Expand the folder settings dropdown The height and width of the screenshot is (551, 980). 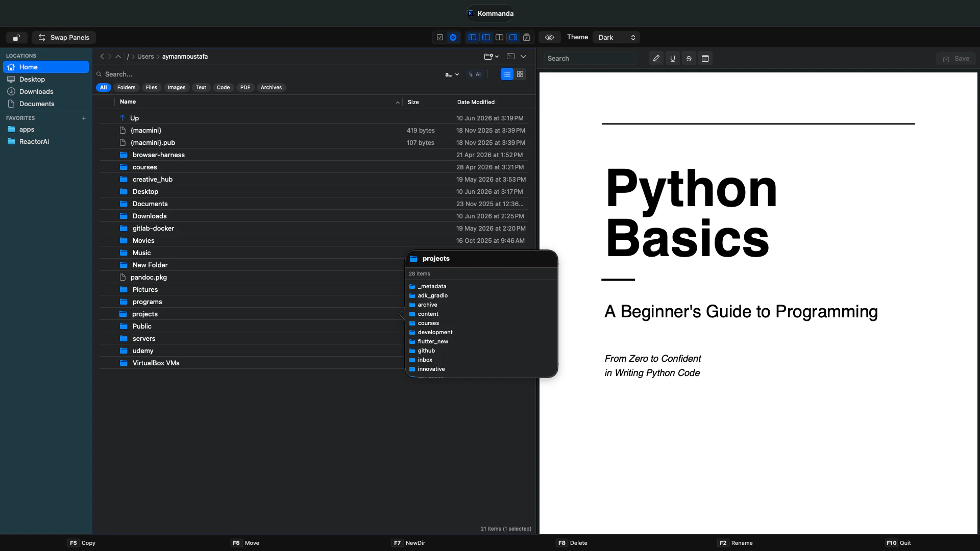pyautogui.click(x=491, y=56)
